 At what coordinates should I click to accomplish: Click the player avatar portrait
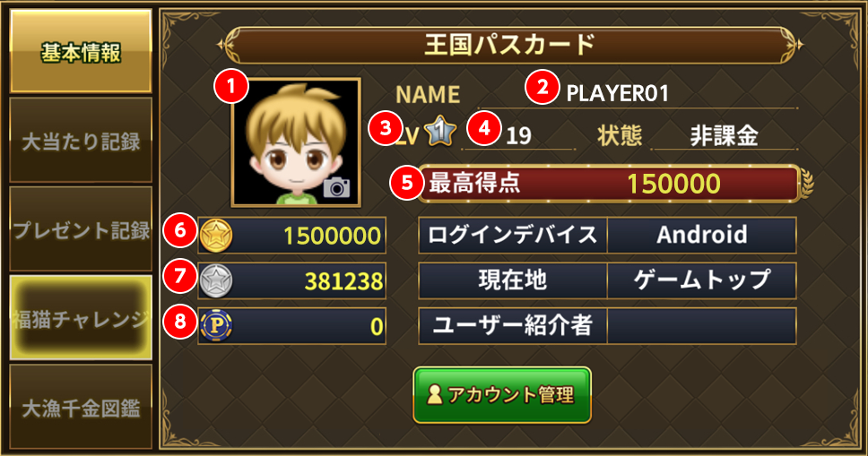tap(296, 142)
